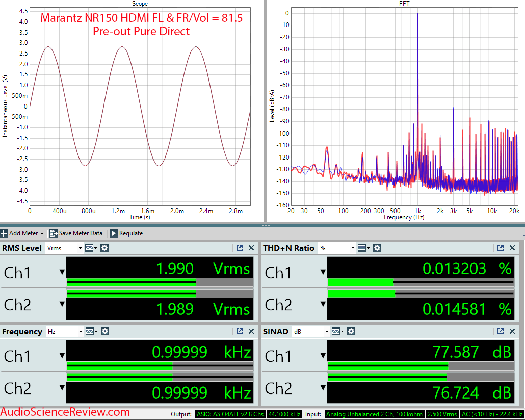Expand THD+N Ratio Ch1 channel arrow

pyautogui.click(x=323, y=272)
